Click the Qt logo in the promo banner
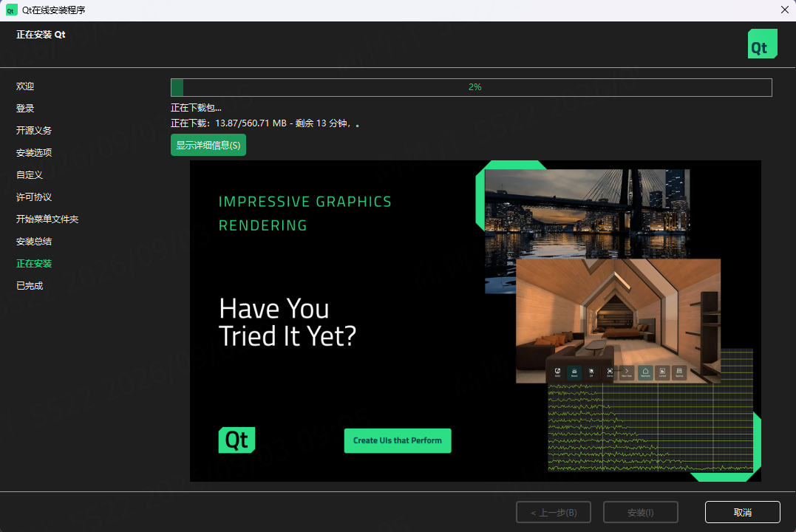This screenshot has height=532, width=796. point(237,440)
